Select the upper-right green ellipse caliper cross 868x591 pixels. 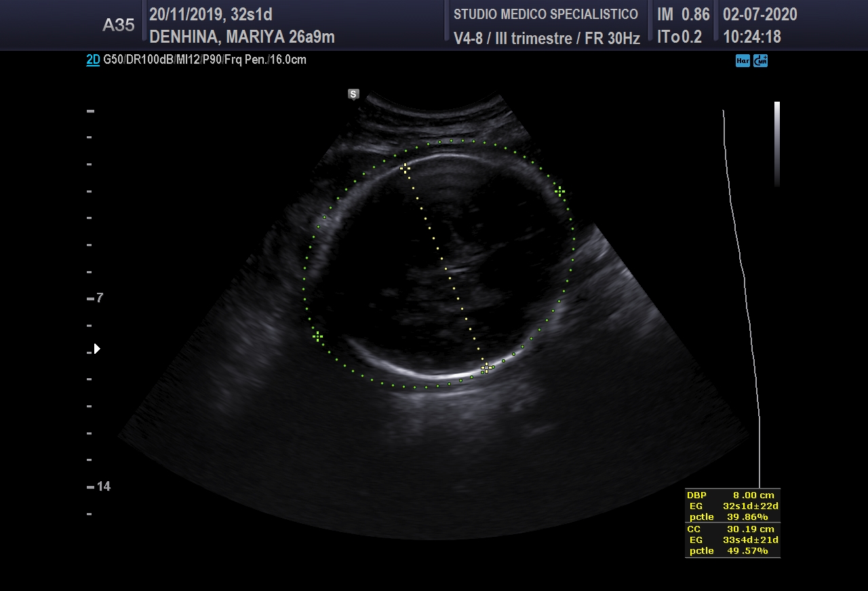(559, 192)
